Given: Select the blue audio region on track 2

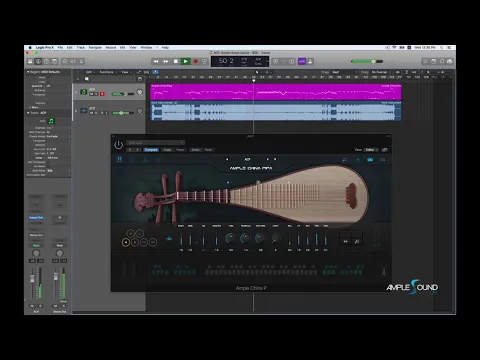Looking at the screenshot, I should (x=276, y=111).
